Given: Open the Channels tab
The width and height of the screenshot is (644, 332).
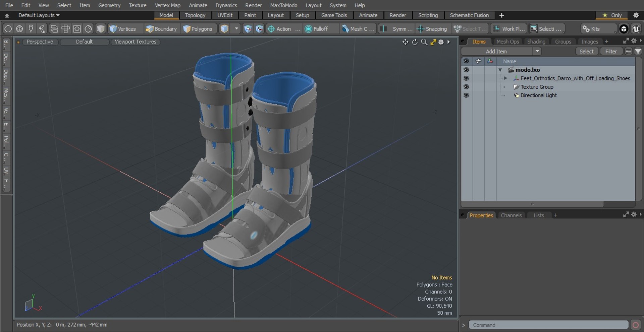Looking at the screenshot, I should 511,215.
